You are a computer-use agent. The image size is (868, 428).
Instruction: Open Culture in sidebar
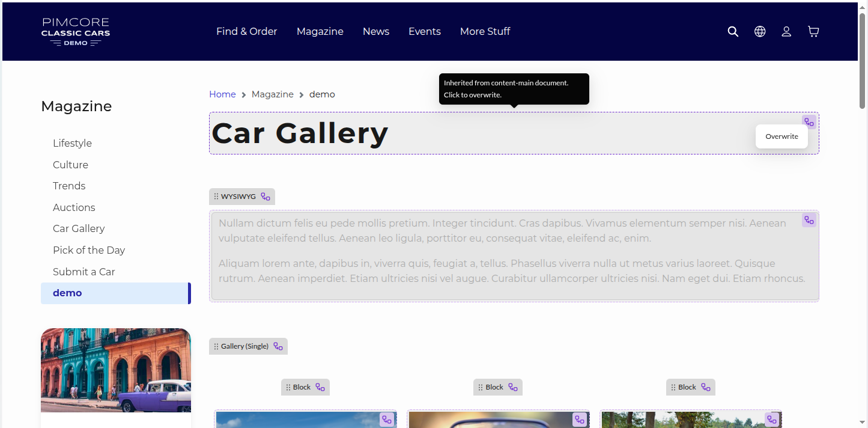click(x=70, y=165)
